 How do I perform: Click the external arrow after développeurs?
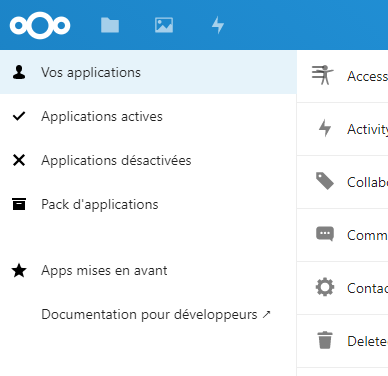[x=266, y=314]
